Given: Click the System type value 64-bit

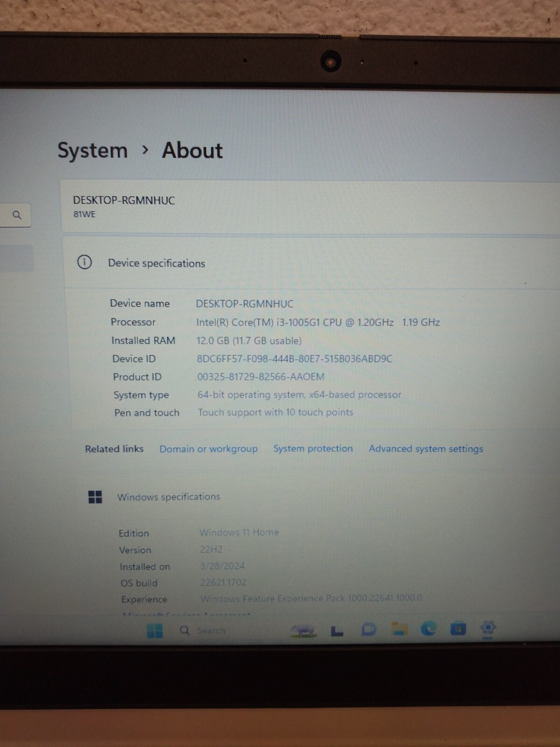Looking at the screenshot, I should tap(299, 395).
